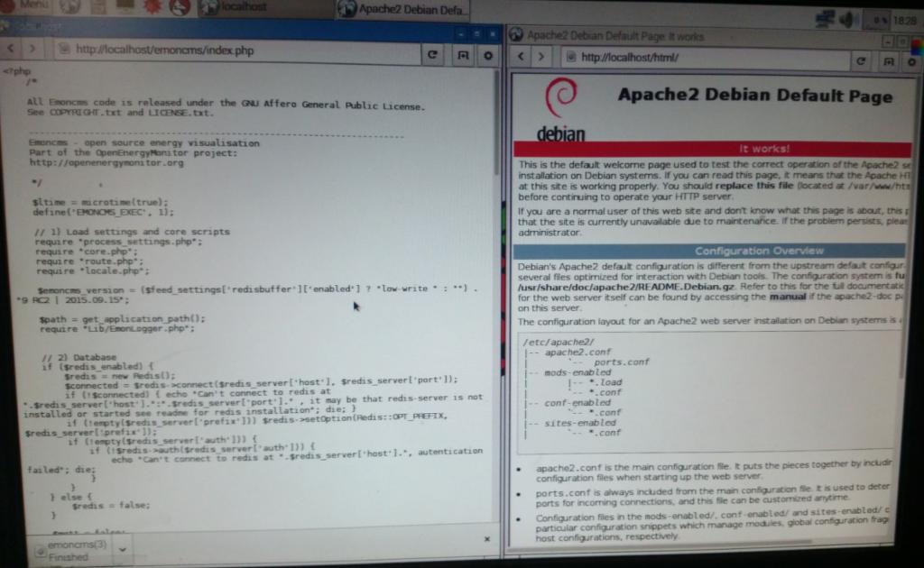Viewport: 924px width, 568px height.
Task: Open the file manager icon in taskbar
Action: click(x=98, y=6)
